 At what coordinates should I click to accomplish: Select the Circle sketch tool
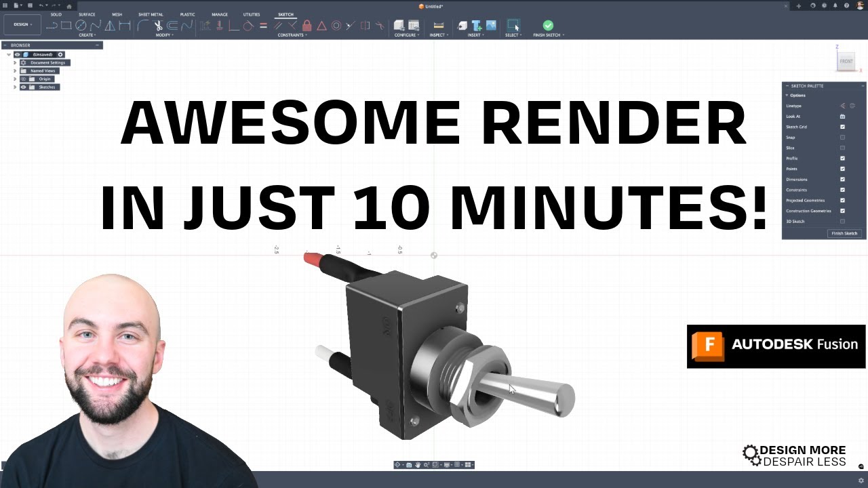pyautogui.click(x=81, y=26)
